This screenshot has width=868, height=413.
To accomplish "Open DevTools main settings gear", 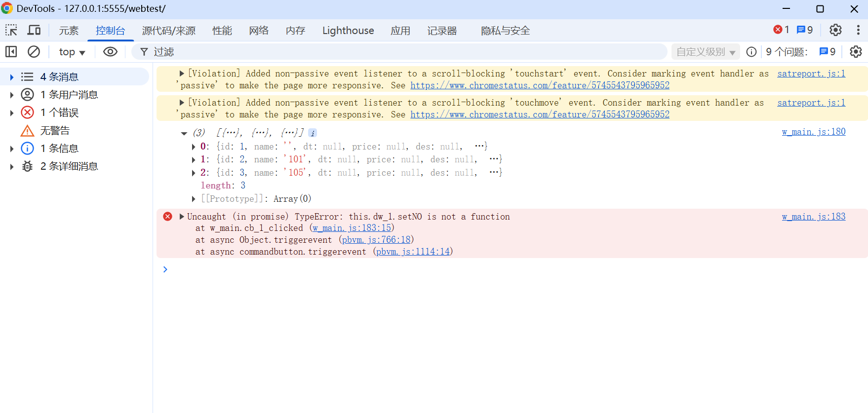I will [835, 30].
